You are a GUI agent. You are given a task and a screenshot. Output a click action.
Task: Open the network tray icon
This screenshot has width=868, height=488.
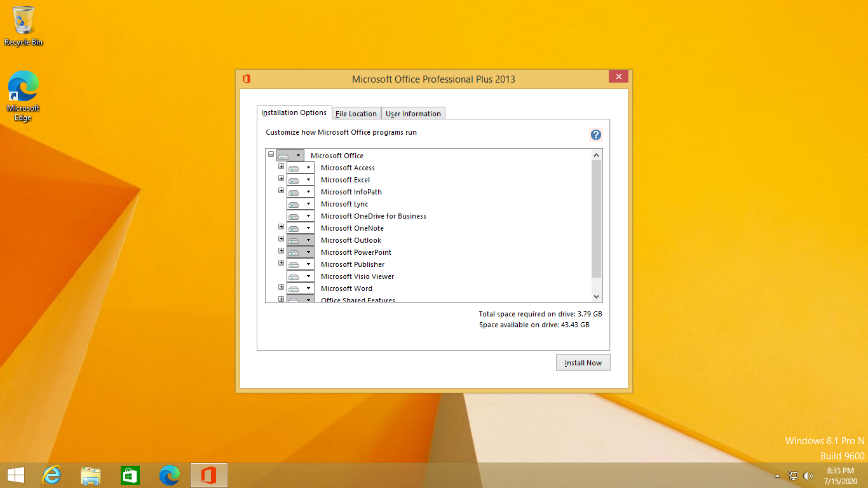pyautogui.click(x=793, y=475)
